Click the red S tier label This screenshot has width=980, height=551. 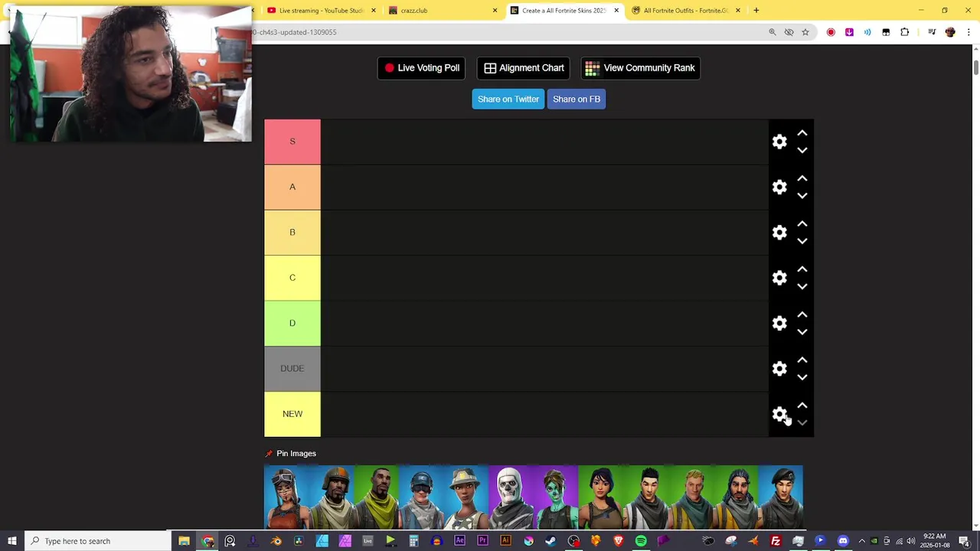[292, 142]
